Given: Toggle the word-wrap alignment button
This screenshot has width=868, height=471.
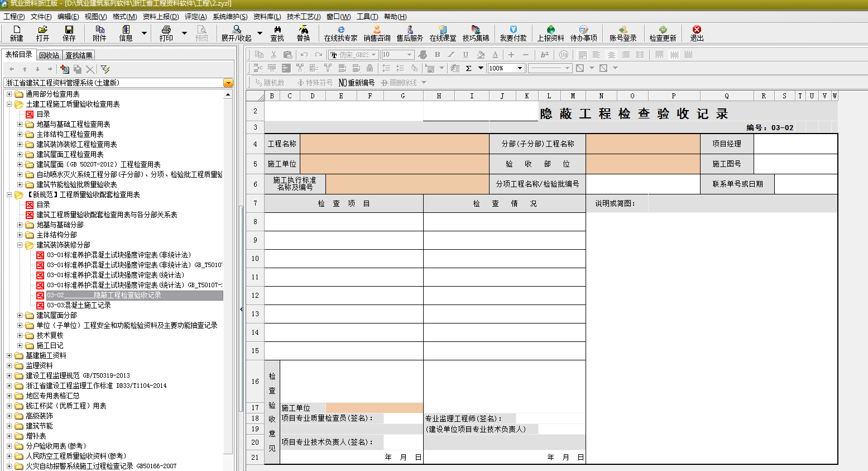Looking at the screenshot, I should [x=582, y=55].
